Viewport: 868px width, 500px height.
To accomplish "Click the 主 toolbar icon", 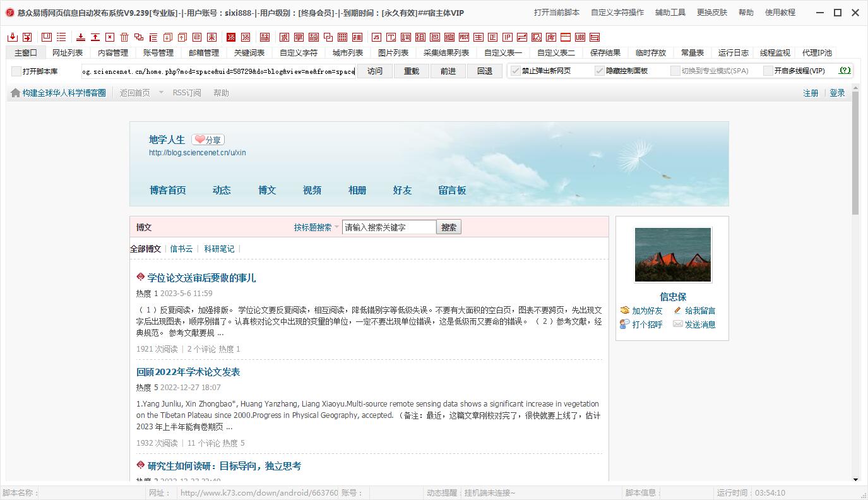I will 479,37.
